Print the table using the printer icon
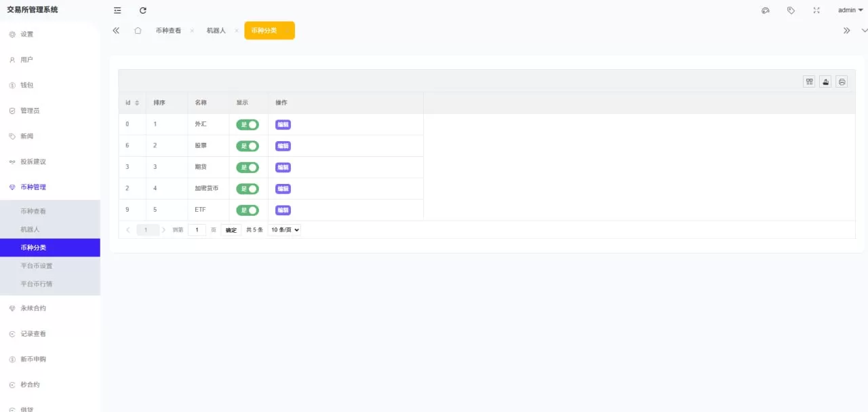The width and height of the screenshot is (868, 412). 842,81
